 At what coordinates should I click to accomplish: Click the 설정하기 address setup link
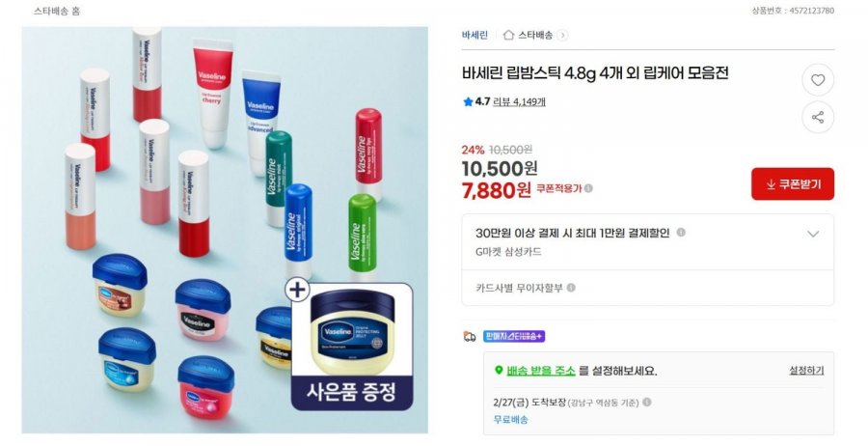[806, 371]
